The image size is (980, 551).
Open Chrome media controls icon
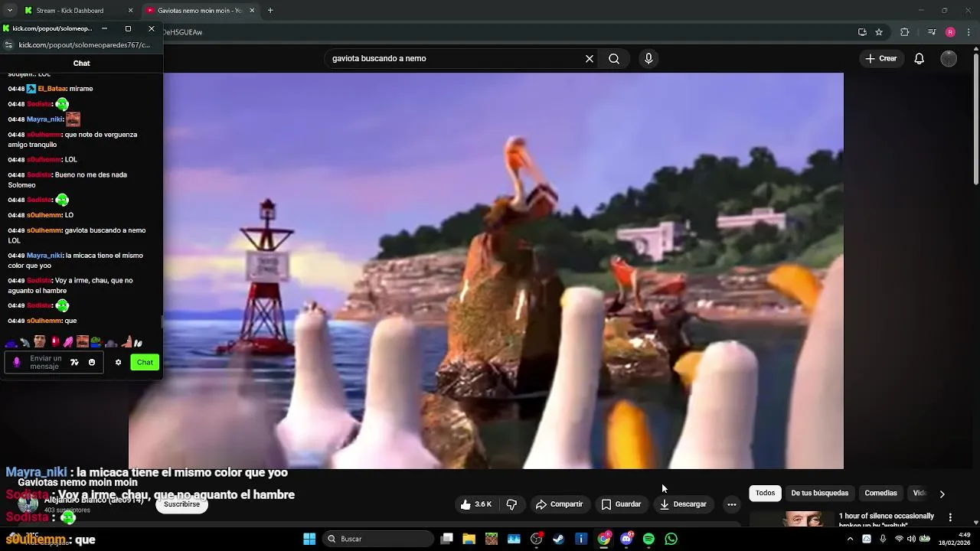click(x=931, y=32)
